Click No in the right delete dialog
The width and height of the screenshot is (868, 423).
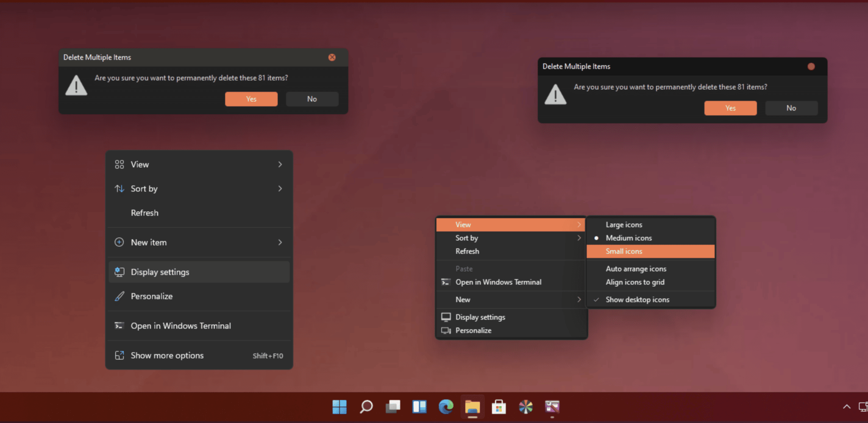point(790,108)
